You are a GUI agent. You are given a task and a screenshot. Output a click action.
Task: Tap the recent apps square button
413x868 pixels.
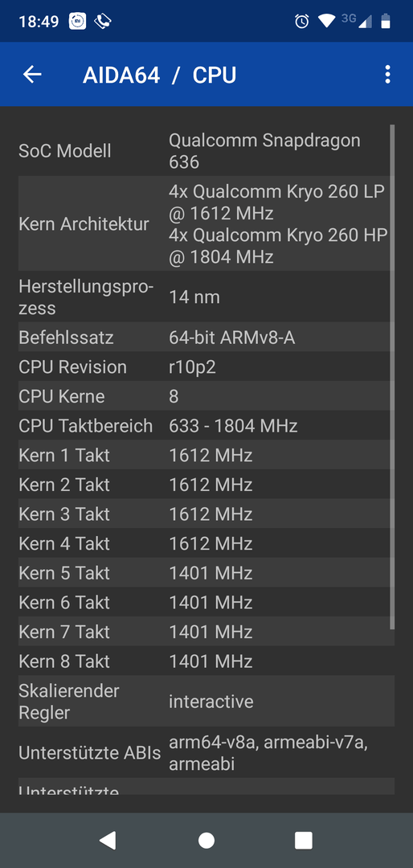tap(304, 841)
